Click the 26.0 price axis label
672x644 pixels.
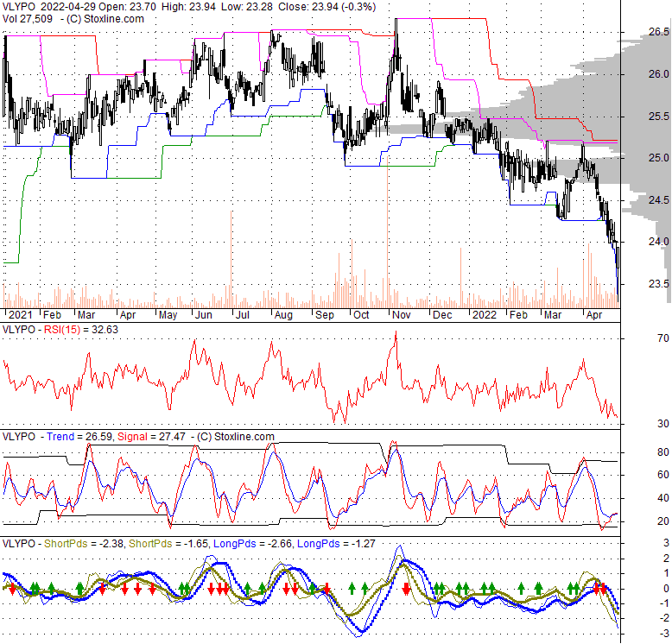click(x=659, y=74)
